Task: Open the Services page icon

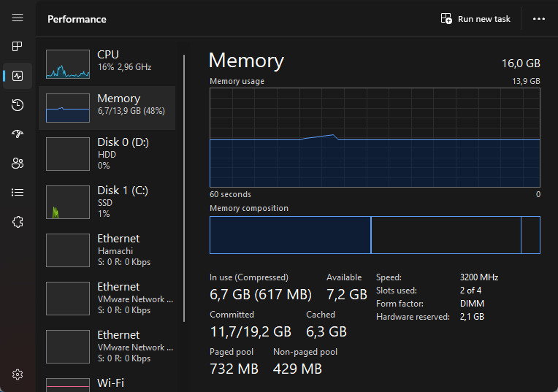Action: [18, 222]
